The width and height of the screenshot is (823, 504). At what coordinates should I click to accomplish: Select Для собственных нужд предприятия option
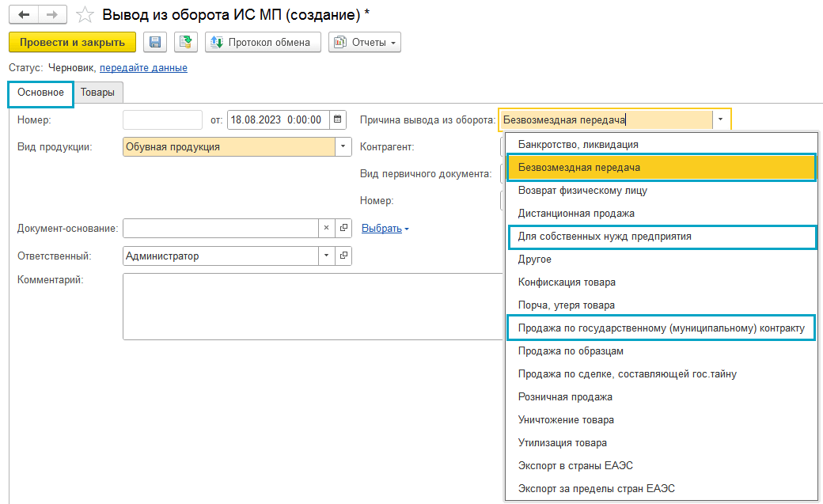click(x=605, y=237)
